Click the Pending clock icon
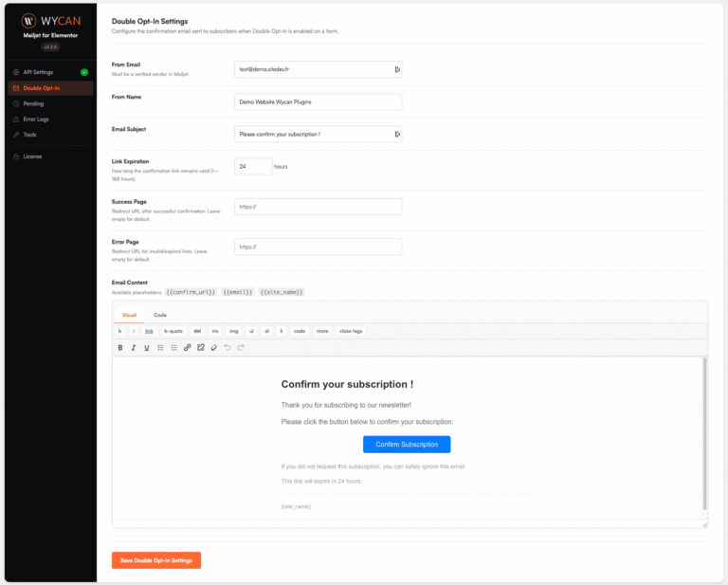Viewport: 728px width, 585px height. (16, 103)
